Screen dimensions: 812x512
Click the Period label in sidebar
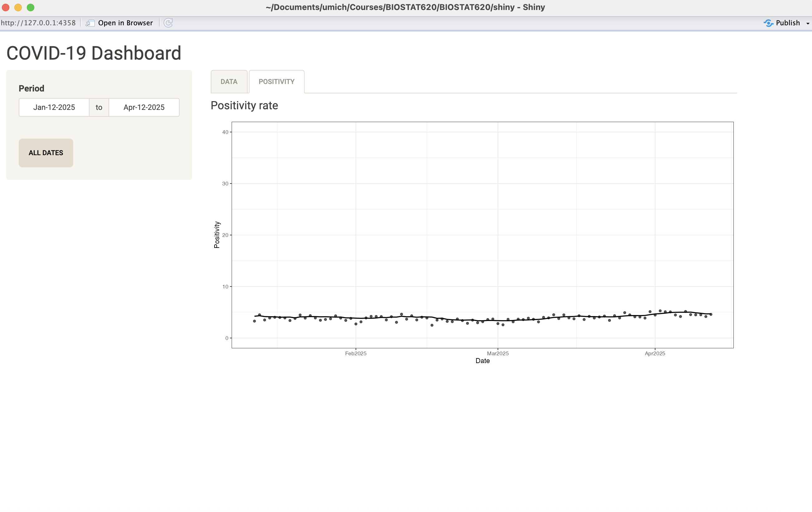[31, 88]
